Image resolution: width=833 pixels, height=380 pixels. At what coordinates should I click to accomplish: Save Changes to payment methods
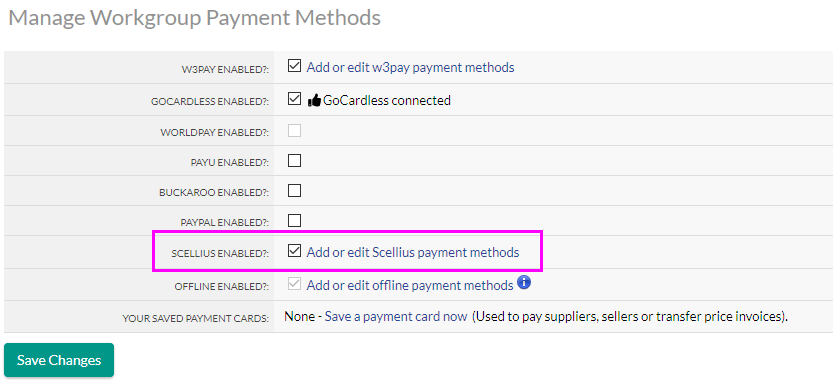59,360
